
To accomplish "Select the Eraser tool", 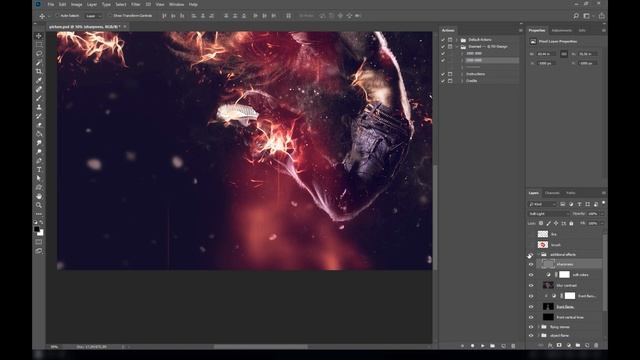I will [39, 125].
